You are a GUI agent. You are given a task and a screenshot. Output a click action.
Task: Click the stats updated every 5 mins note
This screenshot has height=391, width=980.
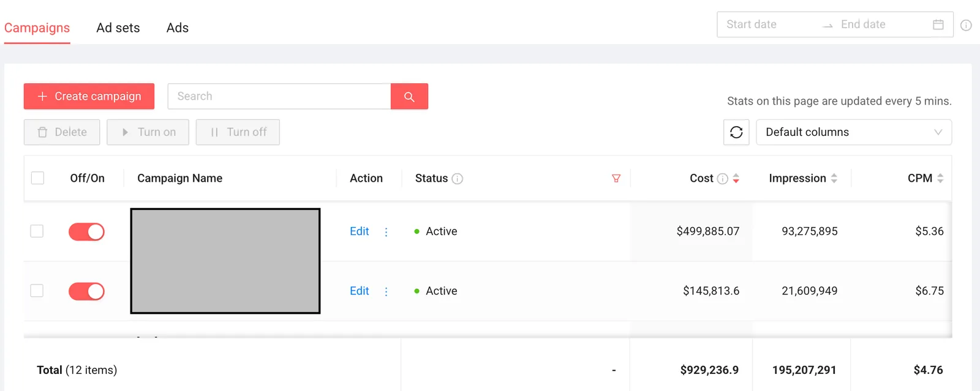[x=839, y=101]
